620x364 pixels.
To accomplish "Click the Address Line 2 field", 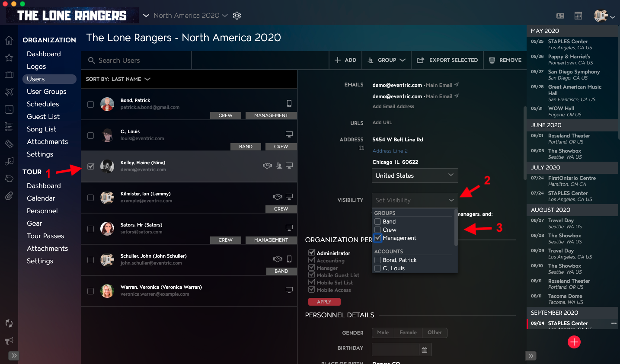I will (390, 151).
